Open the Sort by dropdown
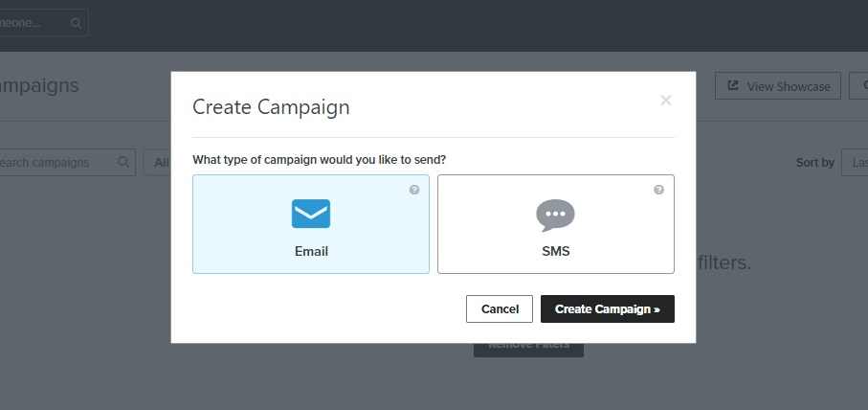This screenshot has height=410, width=868. pos(854,163)
